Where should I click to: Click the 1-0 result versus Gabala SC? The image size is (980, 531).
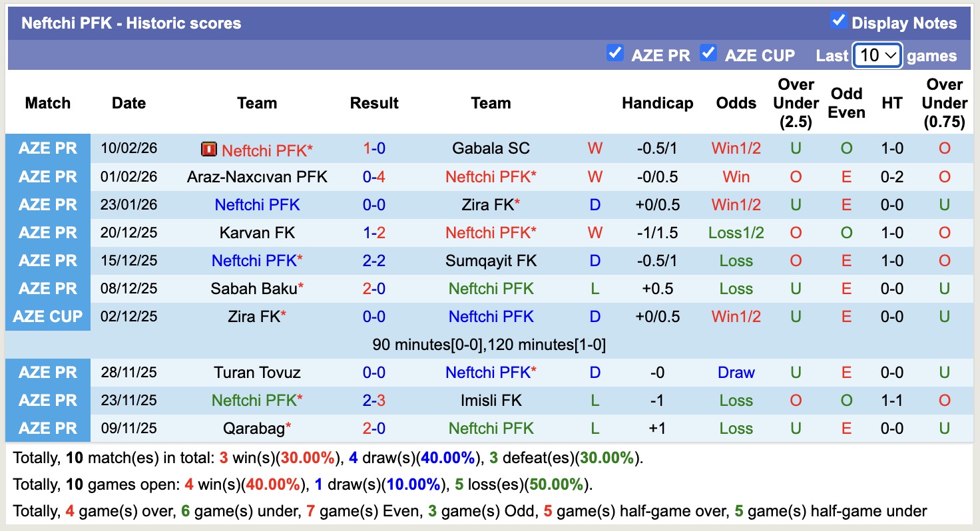pos(374,148)
